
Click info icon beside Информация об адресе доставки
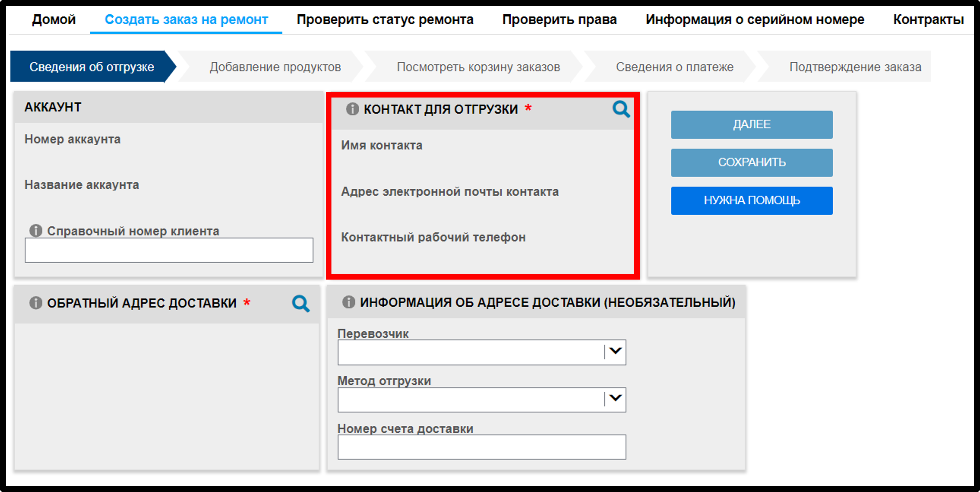click(x=349, y=302)
